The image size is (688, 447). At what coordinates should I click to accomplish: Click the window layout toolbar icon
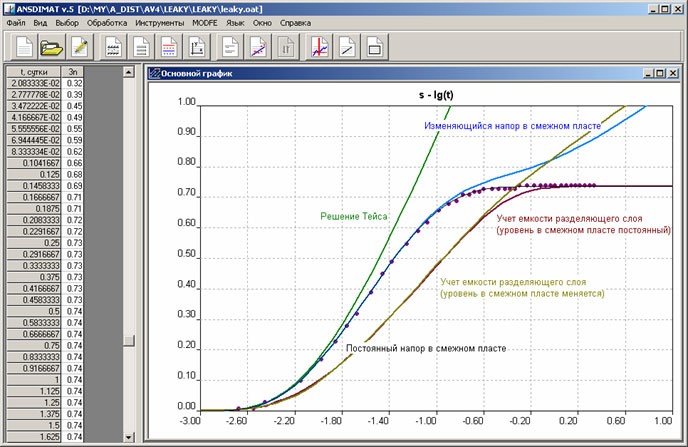(374, 47)
